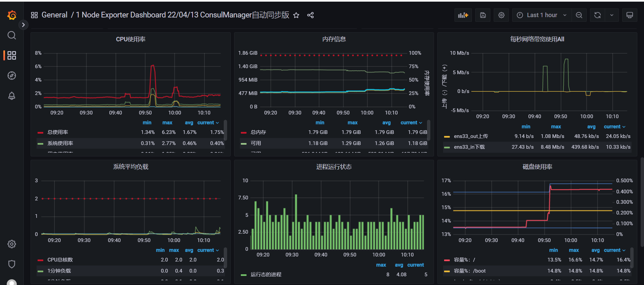This screenshot has height=285, width=644.
Task: Open the Explore compass icon
Action: (x=12, y=76)
